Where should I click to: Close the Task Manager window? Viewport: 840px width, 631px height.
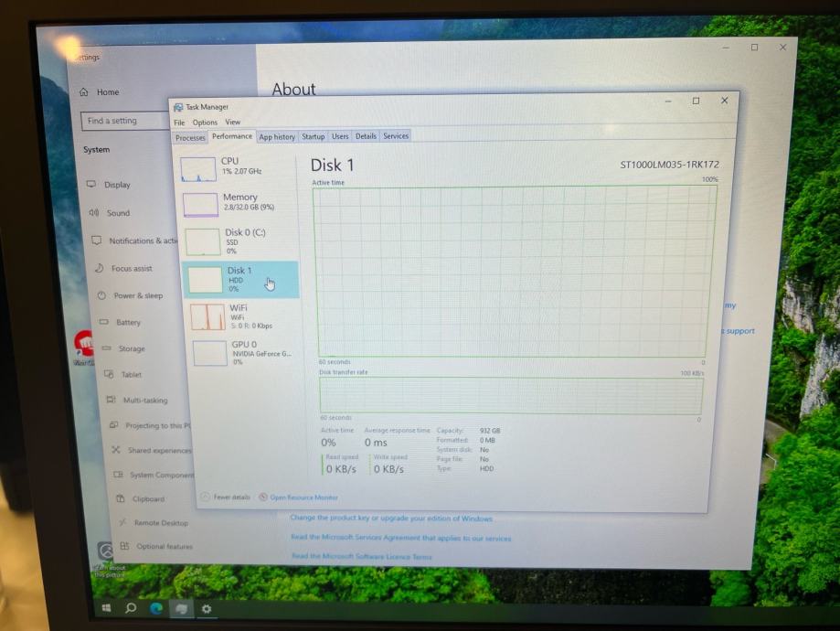click(x=724, y=101)
